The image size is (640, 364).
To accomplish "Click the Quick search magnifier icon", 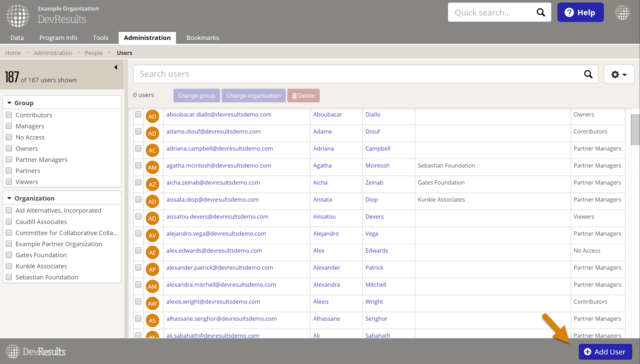I will coord(541,12).
